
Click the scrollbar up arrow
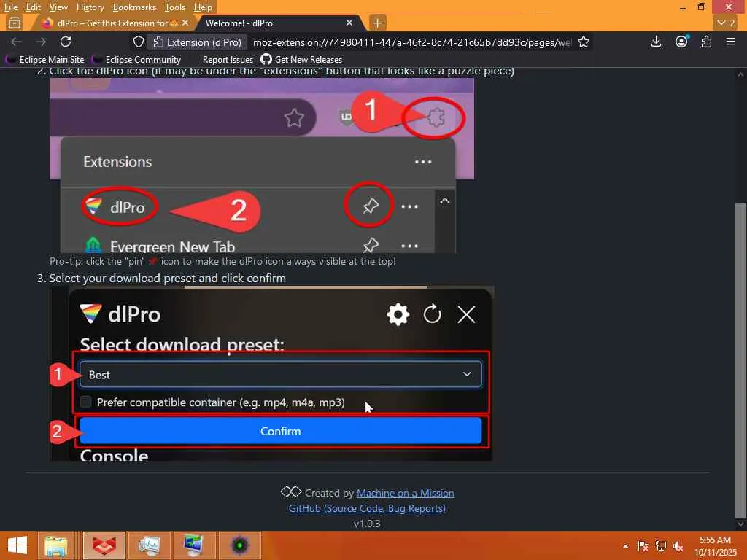[x=740, y=75]
